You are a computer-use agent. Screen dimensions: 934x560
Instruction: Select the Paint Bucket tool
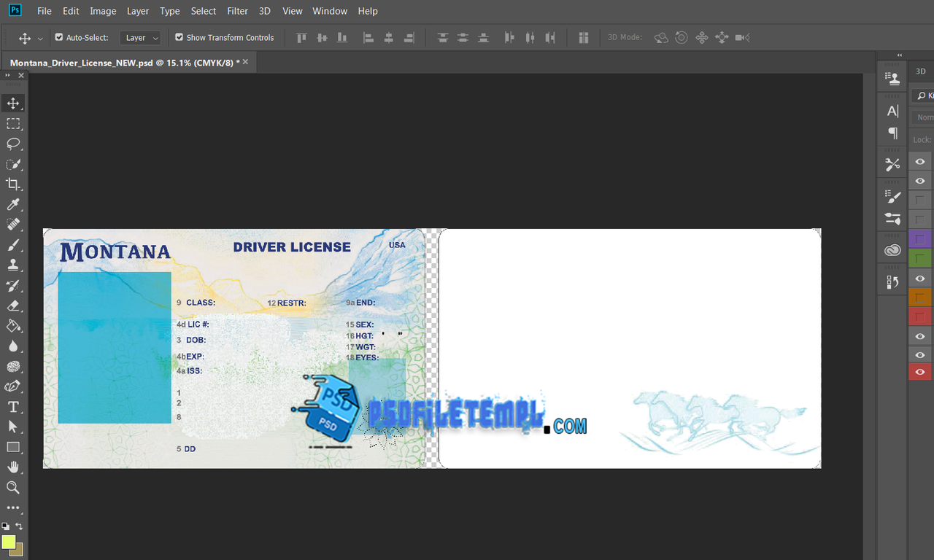(x=13, y=326)
